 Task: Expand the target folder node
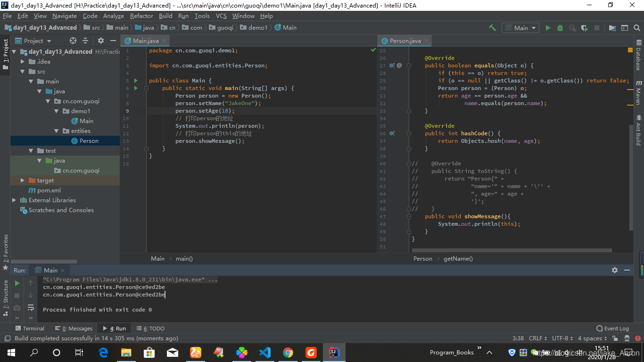[x=23, y=181]
